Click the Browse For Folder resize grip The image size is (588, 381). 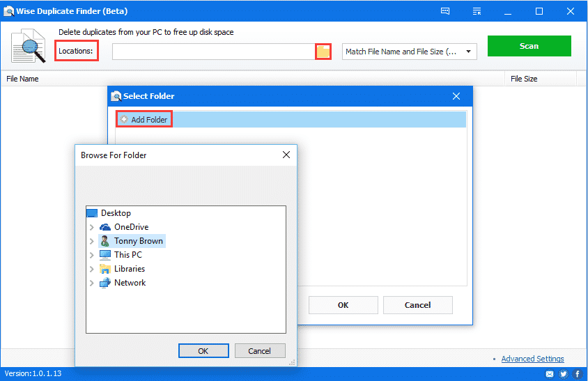click(292, 362)
